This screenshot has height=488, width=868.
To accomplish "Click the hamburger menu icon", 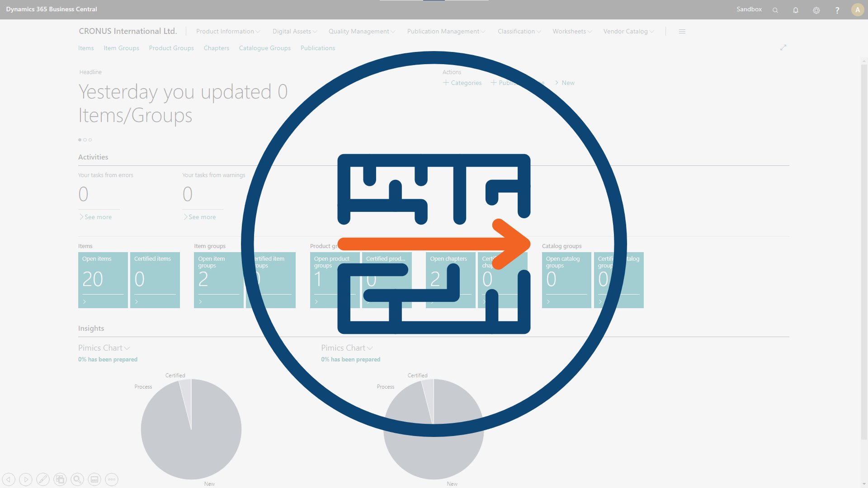I will pos(682,30).
